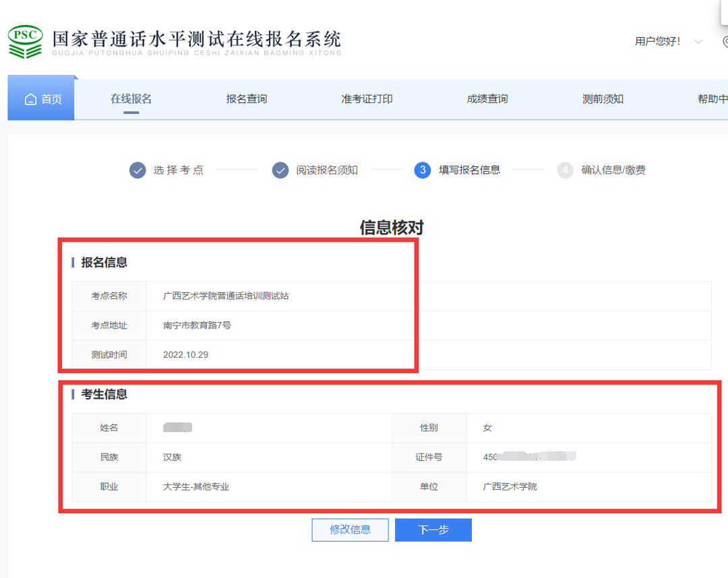The width and height of the screenshot is (728, 578).
Task: Click the site title 国家普通话水平测试在线报名系统
Action: pyautogui.click(x=197, y=39)
